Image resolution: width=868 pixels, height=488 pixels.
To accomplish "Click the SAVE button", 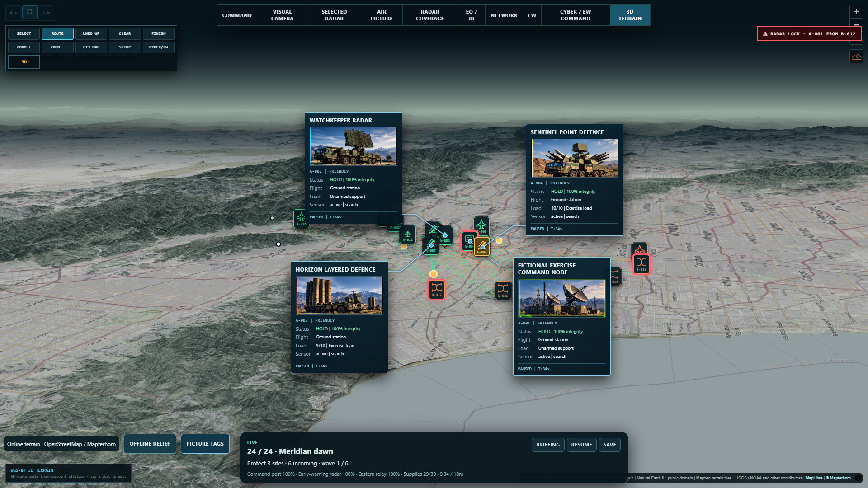I will [x=609, y=445].
